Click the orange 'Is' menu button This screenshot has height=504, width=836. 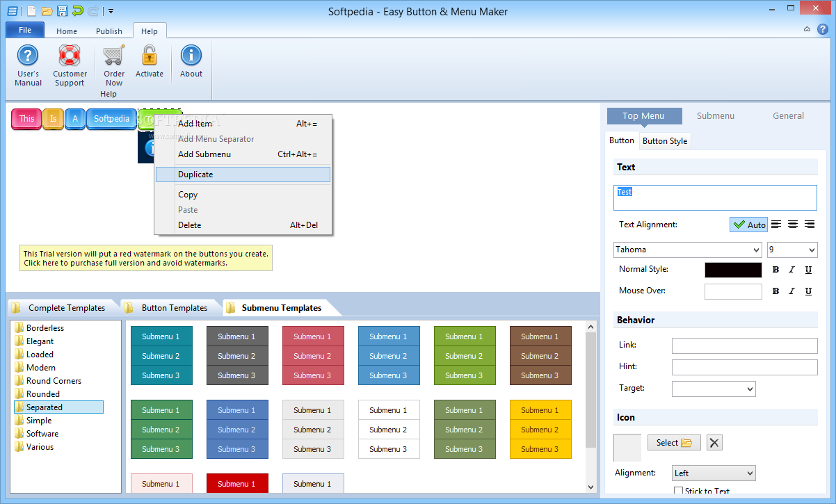(x=53, y=119)
